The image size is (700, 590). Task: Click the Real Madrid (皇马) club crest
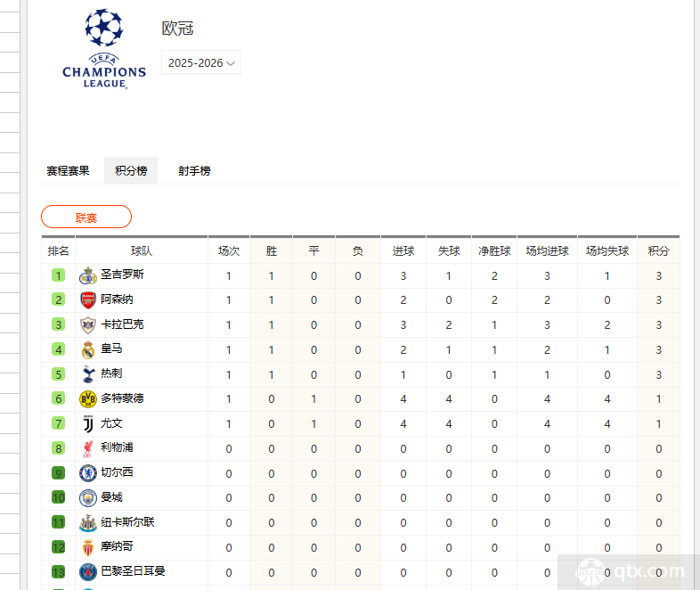click(88, 350)
